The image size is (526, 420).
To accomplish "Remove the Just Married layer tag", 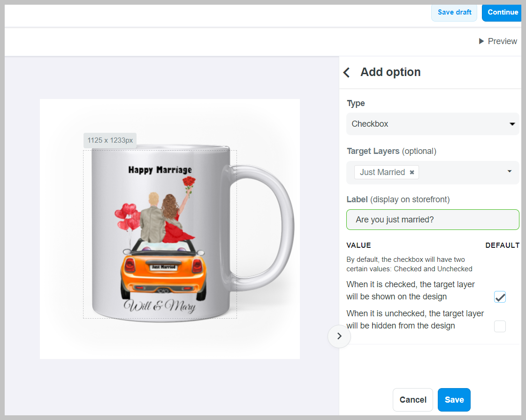I will [x=412, y=172].
